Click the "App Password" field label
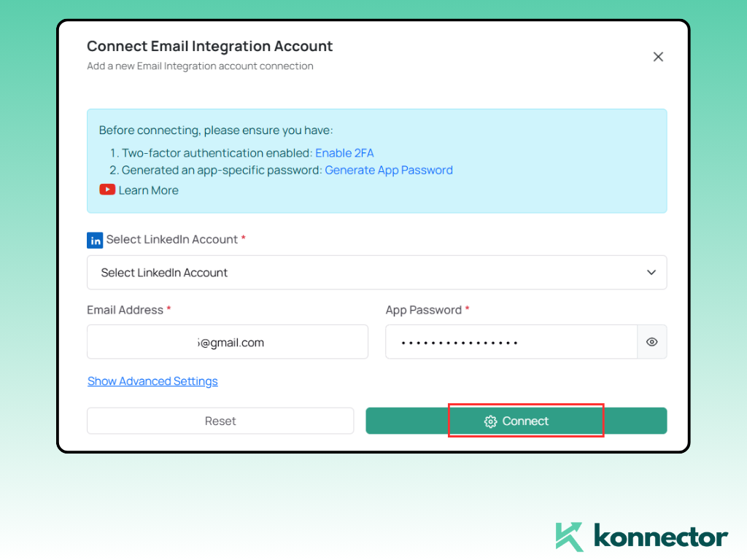 424,310
